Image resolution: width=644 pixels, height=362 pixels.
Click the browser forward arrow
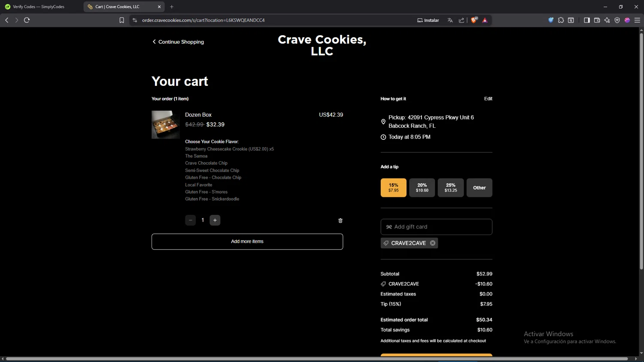coord(17,20)
